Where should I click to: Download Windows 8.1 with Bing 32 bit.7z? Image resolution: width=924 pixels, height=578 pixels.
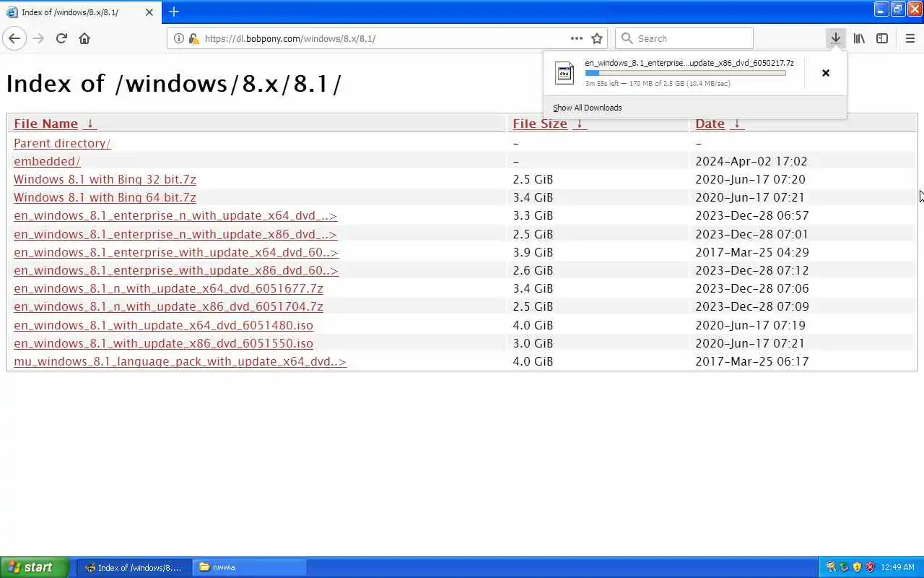pos(105,179)
